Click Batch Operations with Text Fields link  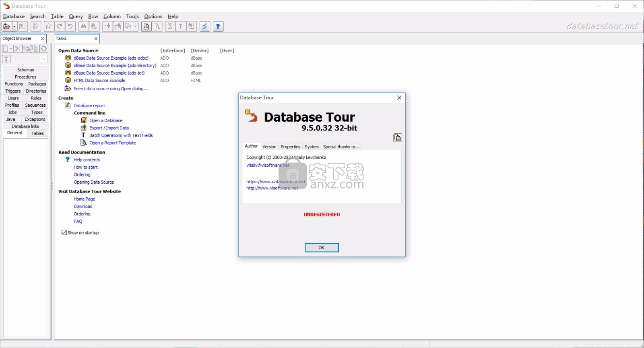[x=121, y=135]
